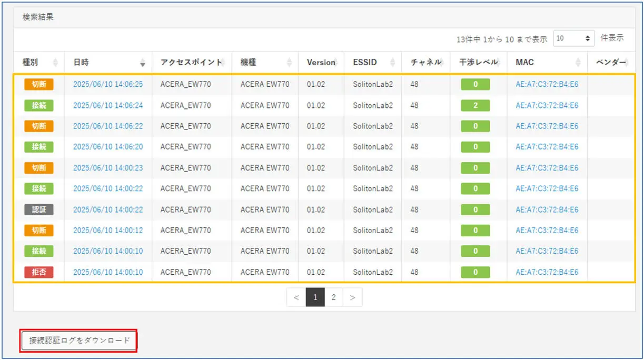Click version 01.02 in the 14:06:22 row
This screenshot has height=360, width=644.
click(x=316, y=126)
